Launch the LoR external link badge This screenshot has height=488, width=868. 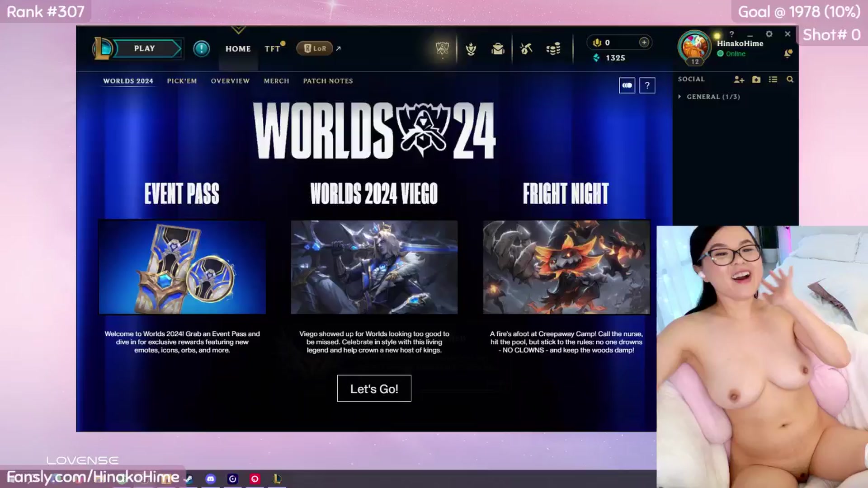point(315,48)
